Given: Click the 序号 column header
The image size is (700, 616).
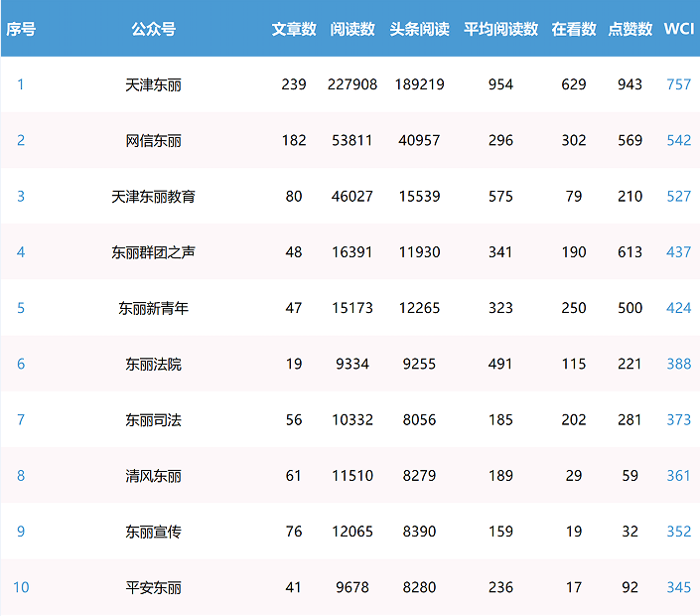Looking at the screenshot, I should (x=21, y=29).
